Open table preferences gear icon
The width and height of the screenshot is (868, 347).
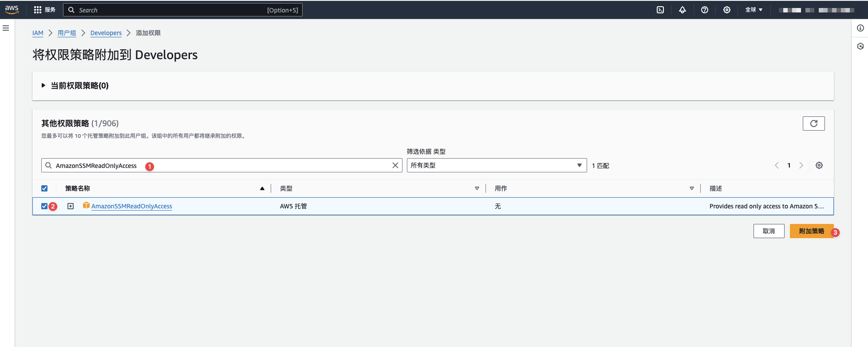click(x=819, y=165)
